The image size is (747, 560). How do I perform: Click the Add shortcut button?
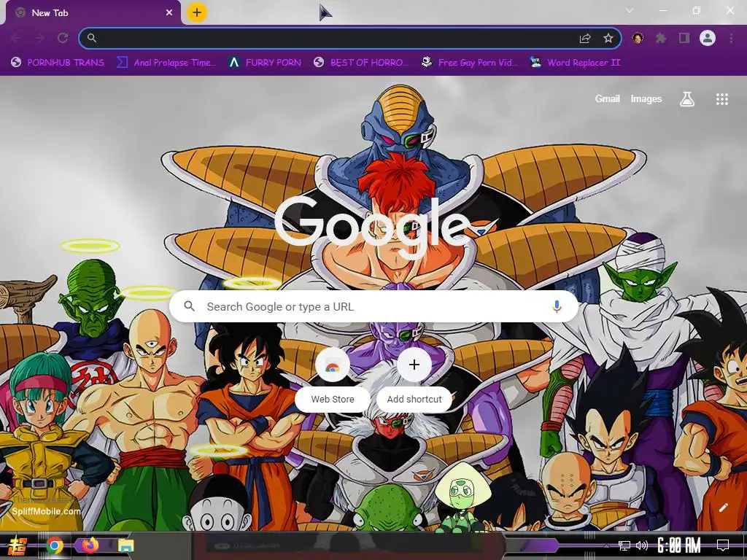click(414, 379)
